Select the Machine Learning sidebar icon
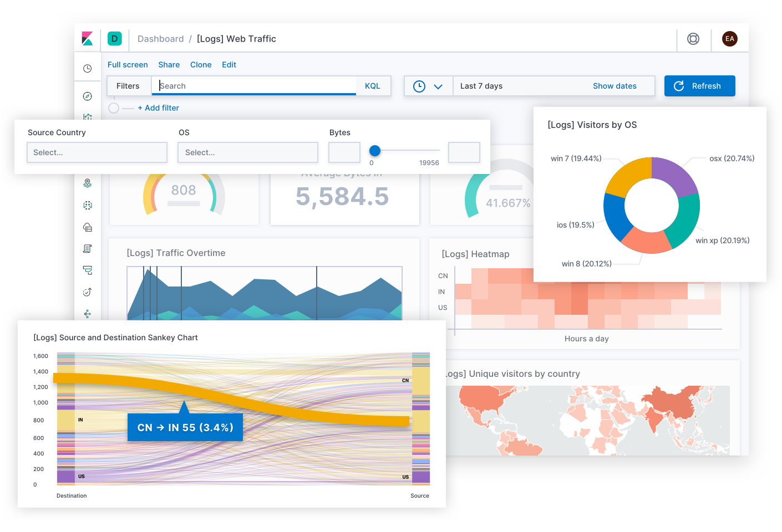Image resolution: width=782 pixels, height=532 pixels. [x=87, y=205]
